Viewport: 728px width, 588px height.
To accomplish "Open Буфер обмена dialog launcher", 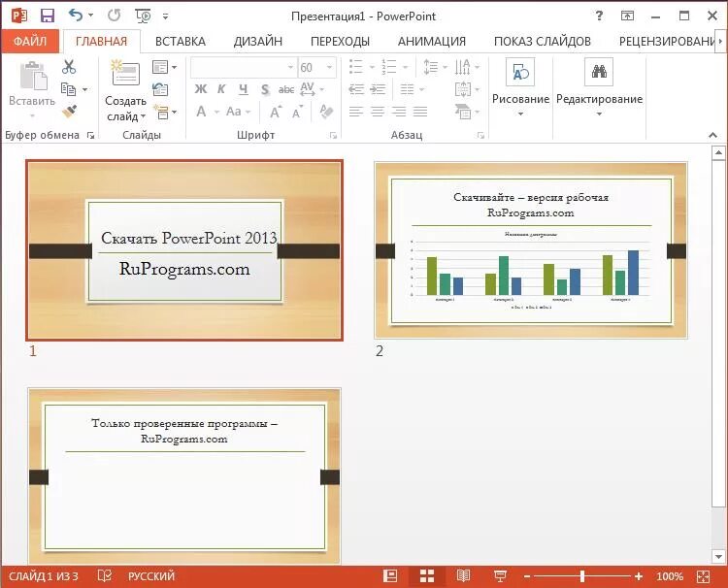I will coord(91,136).
